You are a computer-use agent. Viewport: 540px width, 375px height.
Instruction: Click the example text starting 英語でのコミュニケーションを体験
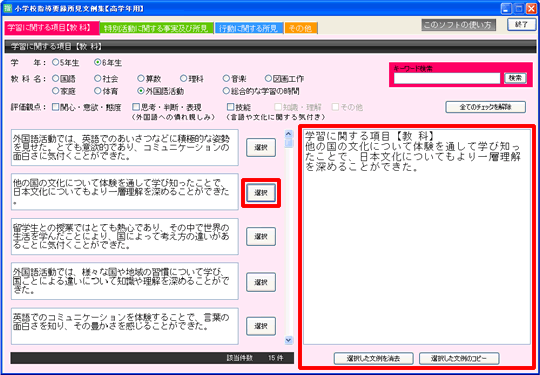[125, 326]
